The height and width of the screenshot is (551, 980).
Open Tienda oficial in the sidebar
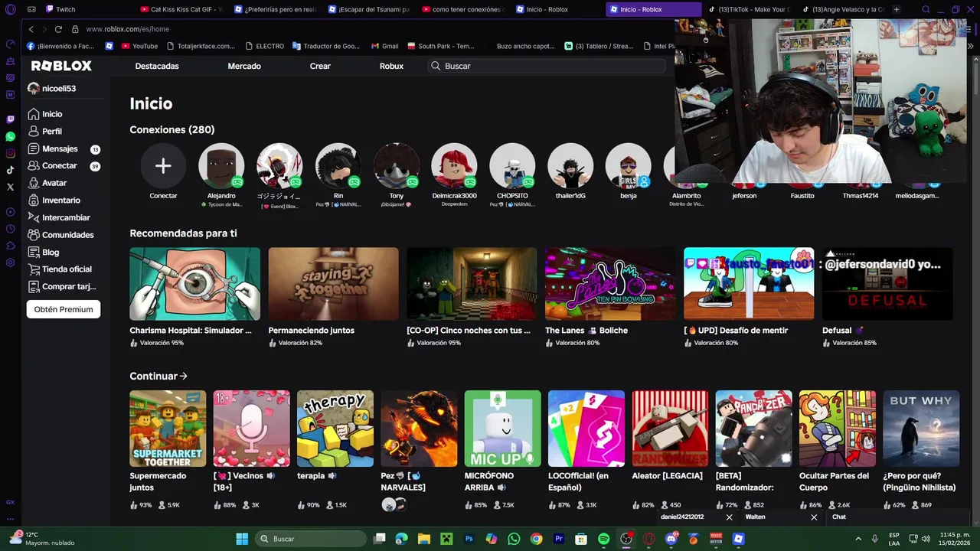(67, 269)
